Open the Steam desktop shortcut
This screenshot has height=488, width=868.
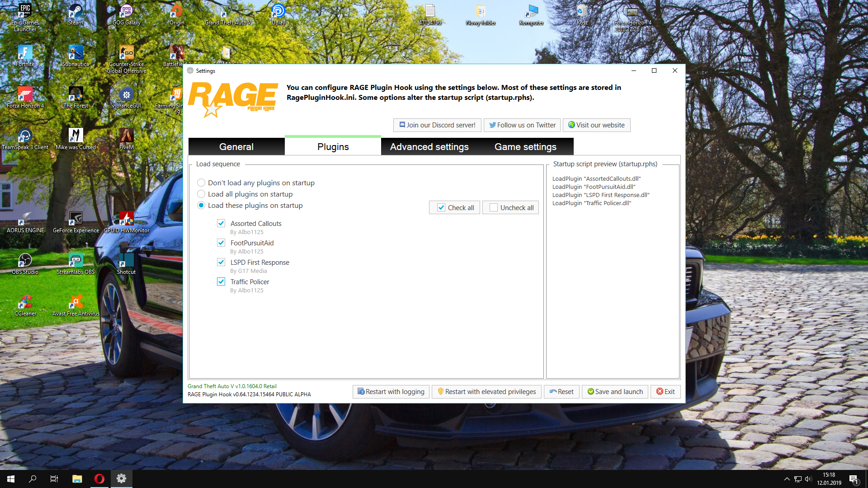(x=75, y=14)
